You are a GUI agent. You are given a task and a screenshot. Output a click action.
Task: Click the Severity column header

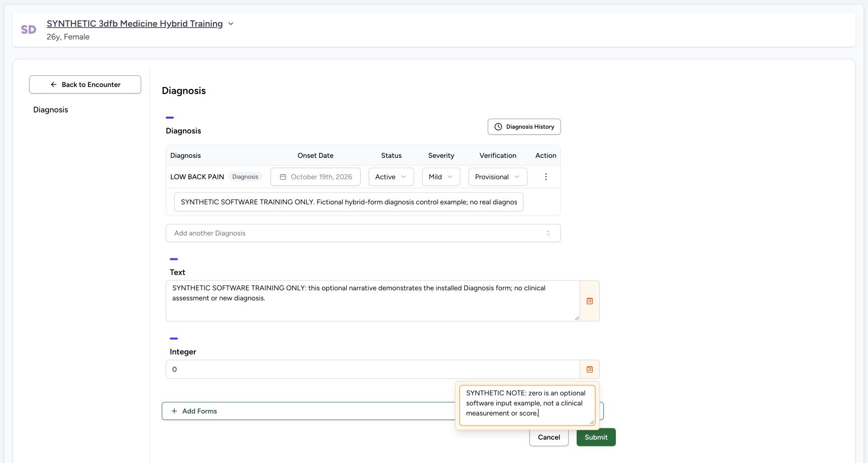441,155
